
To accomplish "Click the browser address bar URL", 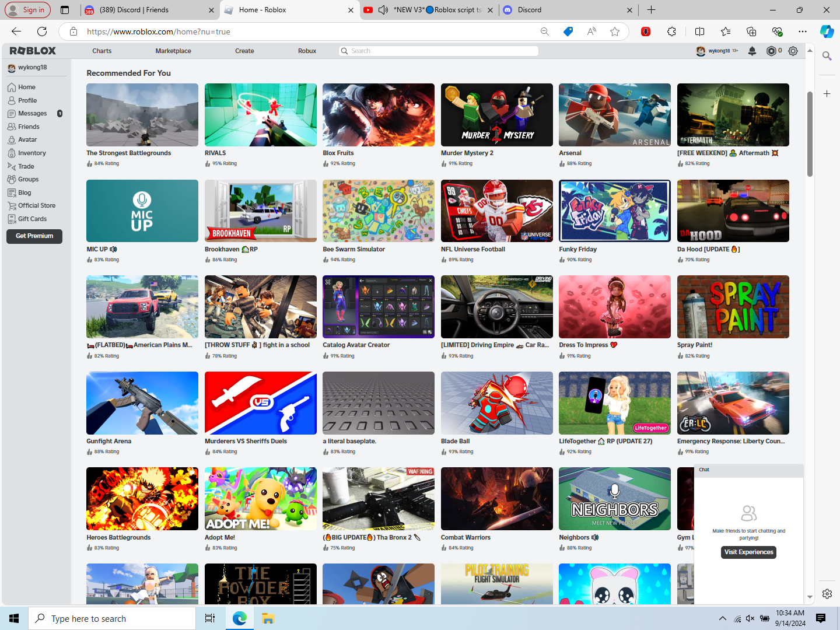I will [x=159, y=32].
